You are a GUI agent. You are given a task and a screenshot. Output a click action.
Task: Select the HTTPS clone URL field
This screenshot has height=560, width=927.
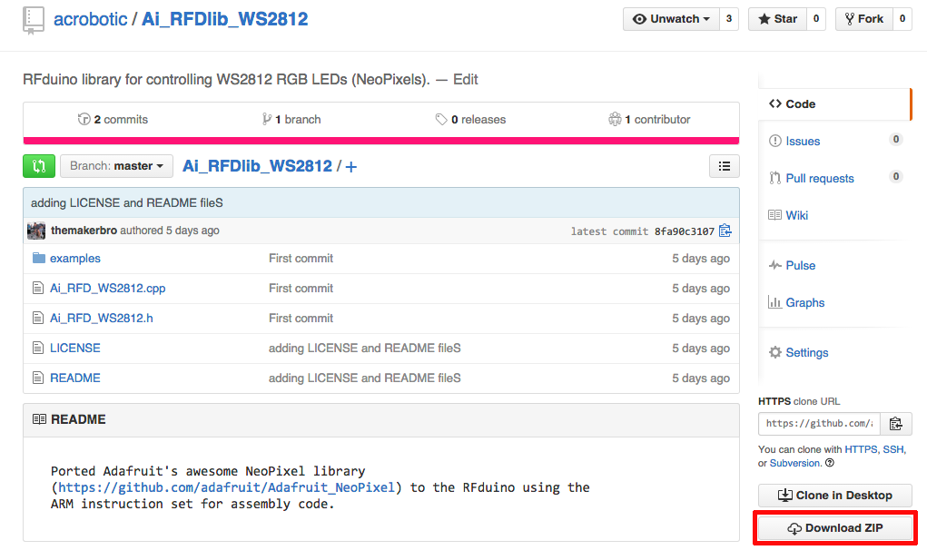pyautogui.click(x=819, y=424)
